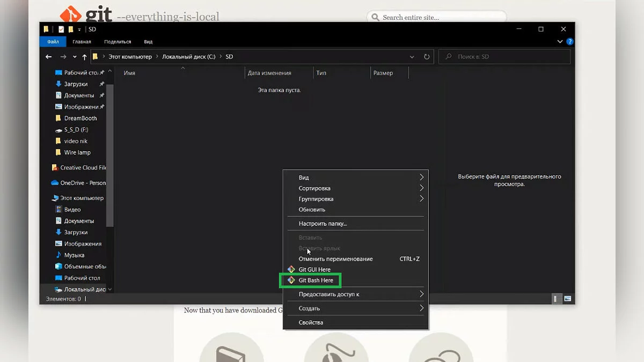Screen dimensions: 644x362
Task: Open the OneDrive - Personal location
Action: point(82,183)
